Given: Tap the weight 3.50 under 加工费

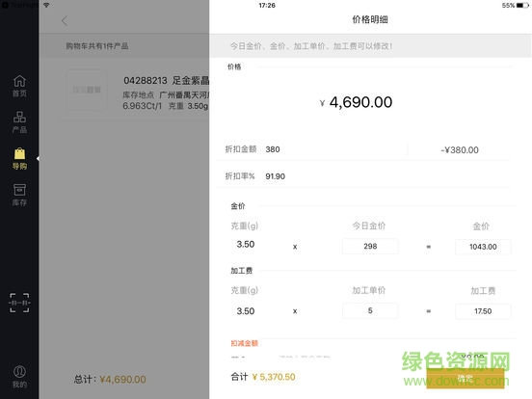Looking at the screenshot, I should point(246,311).
